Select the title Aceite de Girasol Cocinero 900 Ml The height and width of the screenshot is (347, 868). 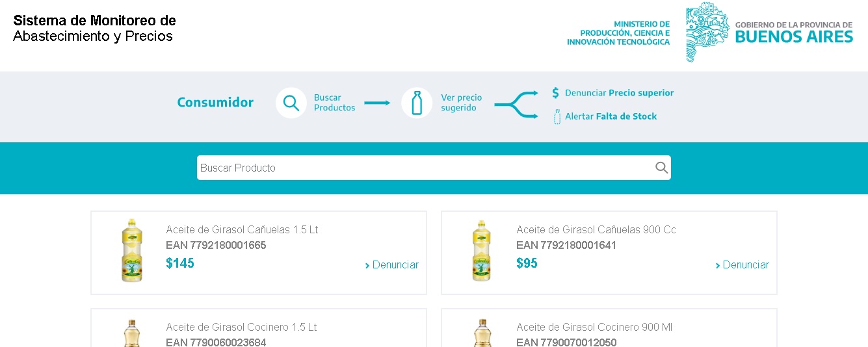594,327
